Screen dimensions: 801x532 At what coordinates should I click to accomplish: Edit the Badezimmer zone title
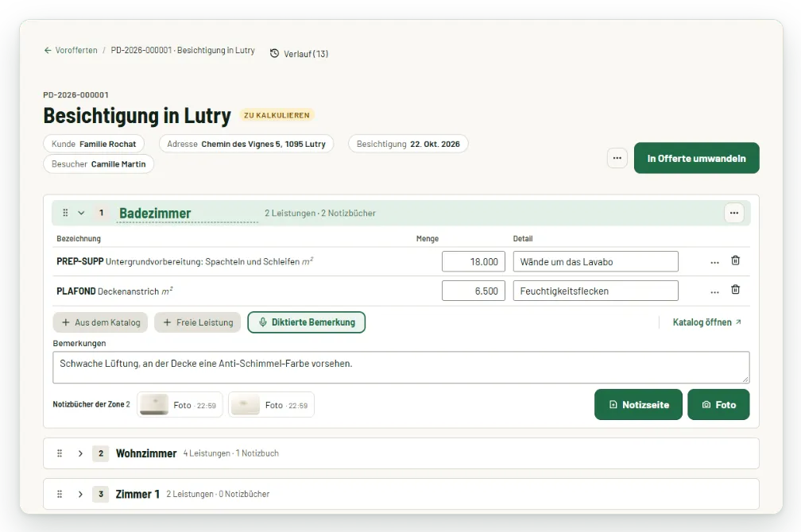188,214
